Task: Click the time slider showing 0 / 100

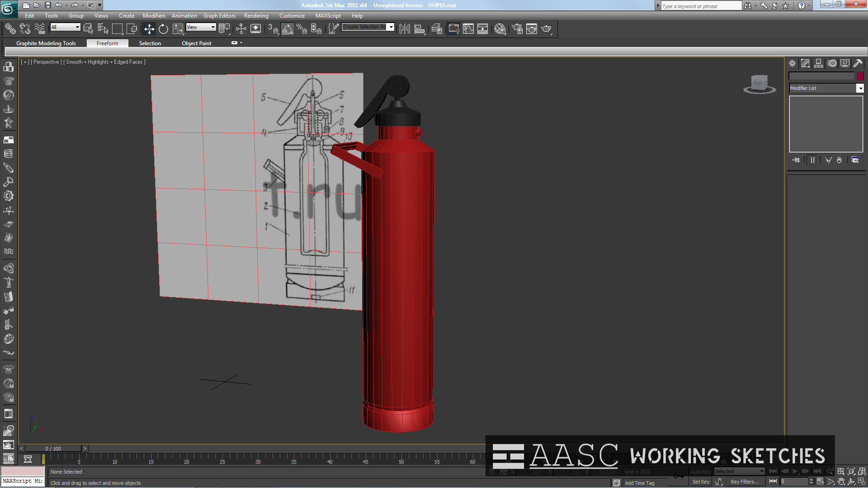Action: pos(53,449)
